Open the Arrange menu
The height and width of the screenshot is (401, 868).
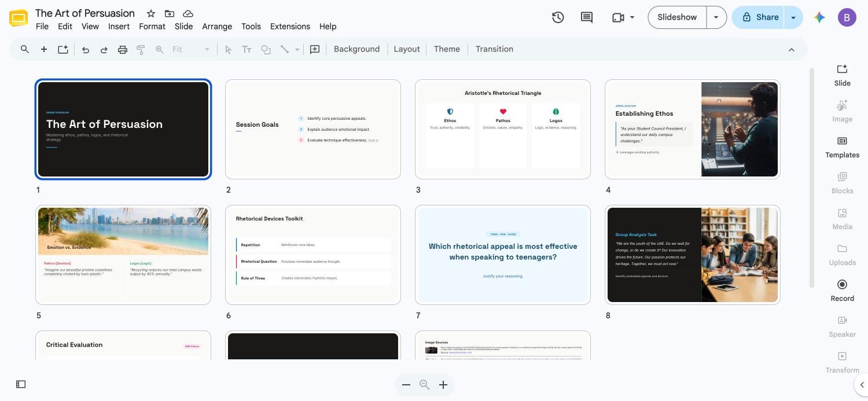point(217,27)
